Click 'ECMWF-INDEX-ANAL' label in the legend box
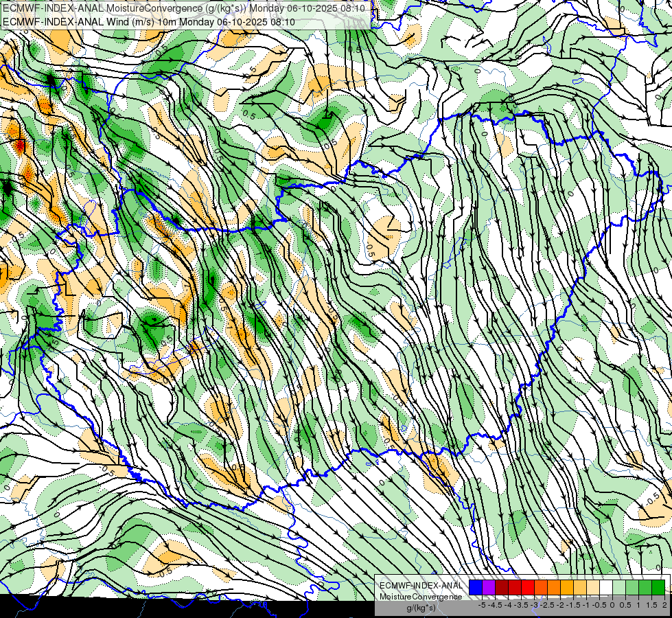 [421, 586]
